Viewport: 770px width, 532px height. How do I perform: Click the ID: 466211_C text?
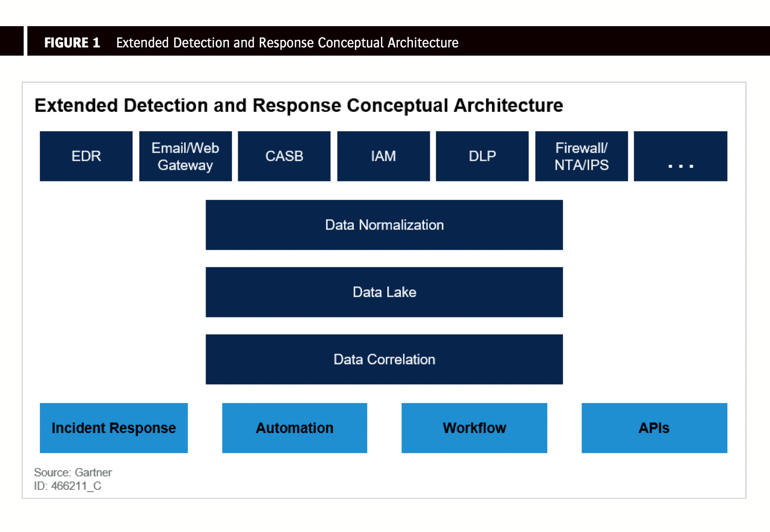pyautogui.click(x=67, y=486)
